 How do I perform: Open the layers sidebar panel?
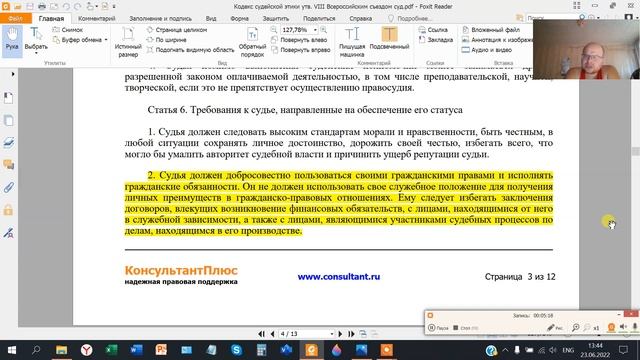click(9, 142)
